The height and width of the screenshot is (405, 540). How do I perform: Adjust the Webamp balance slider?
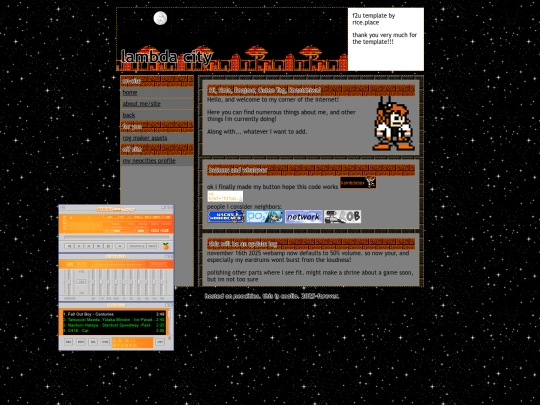tap(141, 231)
